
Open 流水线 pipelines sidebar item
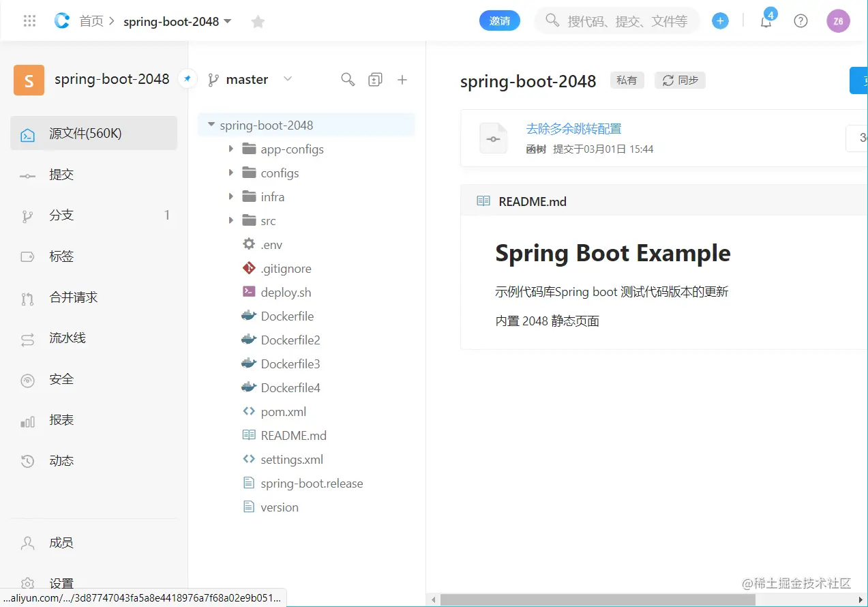click(x=94, y=338)
